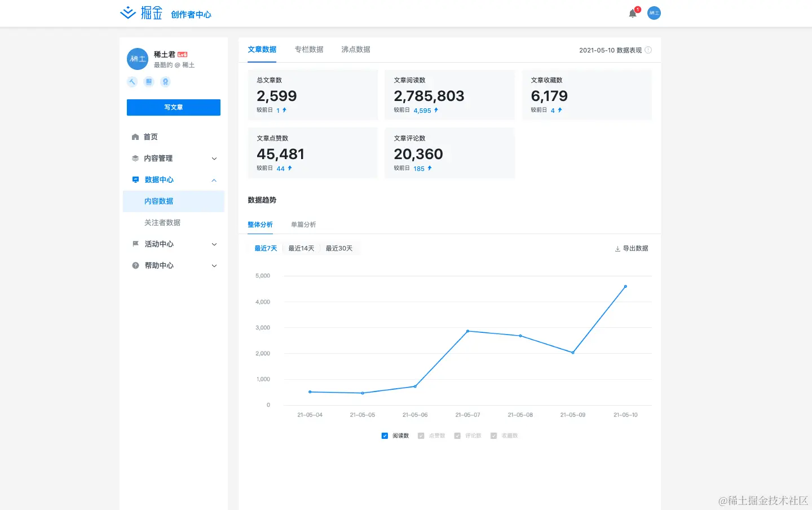Toggle the 收藏数 checkbox
Viewport: 812px width, 510px height.
pos(493,436)
